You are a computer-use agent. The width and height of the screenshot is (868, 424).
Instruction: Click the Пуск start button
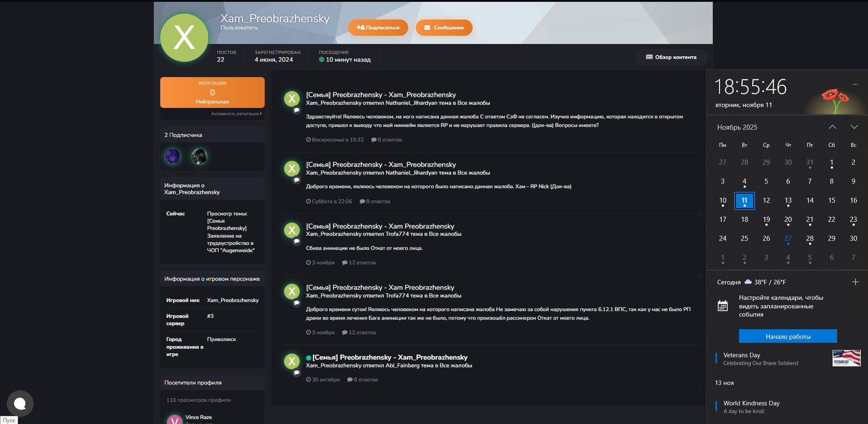point(9,420)
